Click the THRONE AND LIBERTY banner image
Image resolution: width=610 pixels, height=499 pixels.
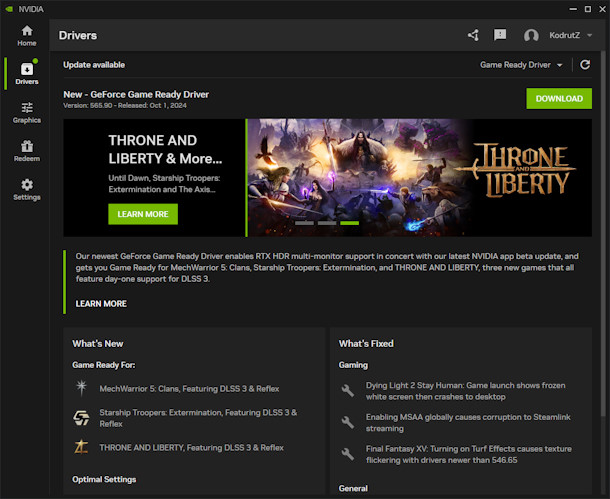pyautogui.click(x=420, y=176)
